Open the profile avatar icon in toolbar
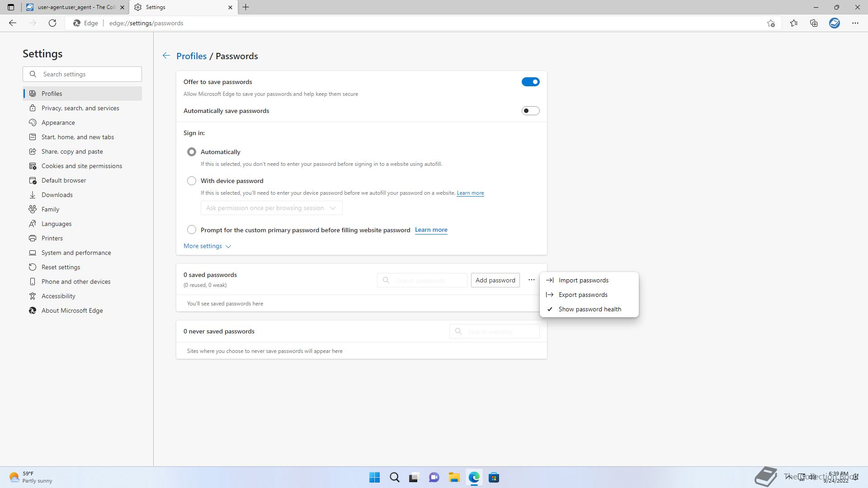The width and height of the screenshot is (868, 488). [x=834, y=23]
